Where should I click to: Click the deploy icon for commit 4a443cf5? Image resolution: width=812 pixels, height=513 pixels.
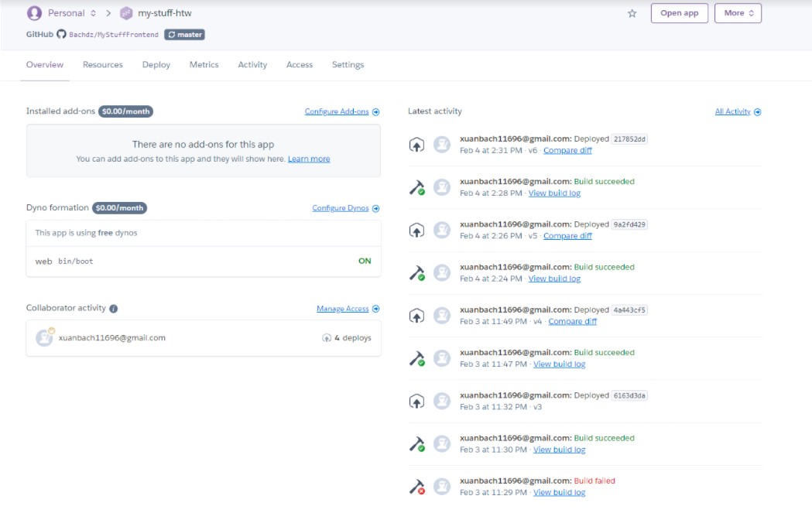[417, 315]
